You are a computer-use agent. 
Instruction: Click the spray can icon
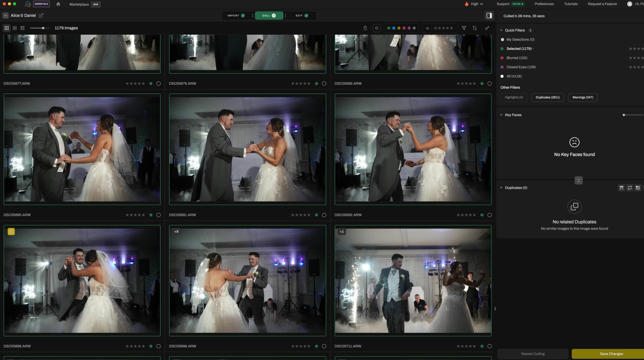[365, 28]
